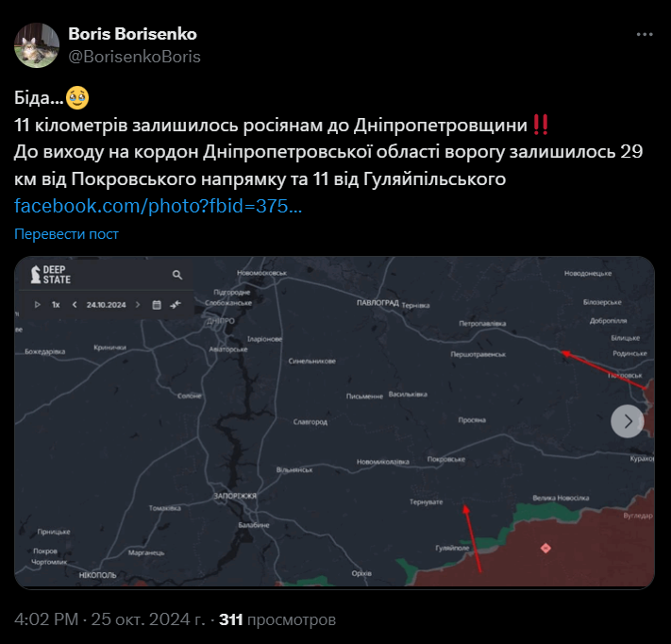This screenshot has width=671, height=644.
Task: Open the map calendar date picker
Action: 157,304
